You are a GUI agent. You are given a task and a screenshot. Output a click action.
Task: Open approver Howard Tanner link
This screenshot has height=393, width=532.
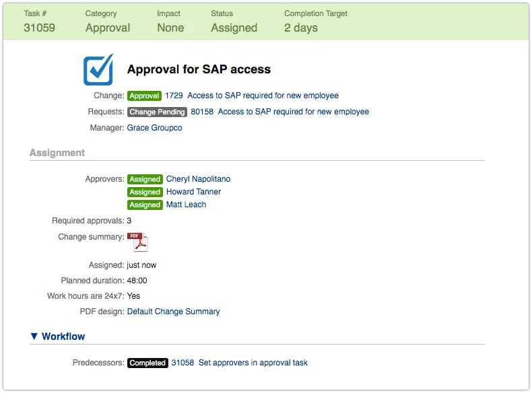(x=193, y=192)
